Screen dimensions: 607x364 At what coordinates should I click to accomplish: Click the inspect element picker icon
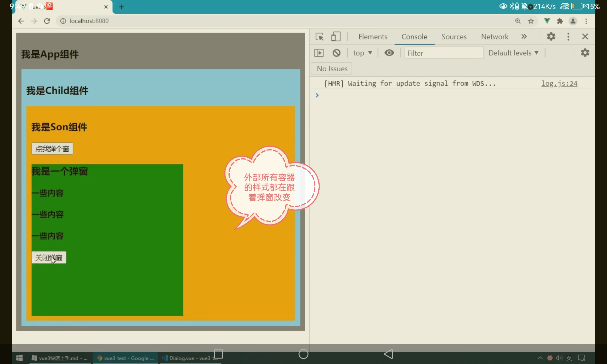coord(319,37)
